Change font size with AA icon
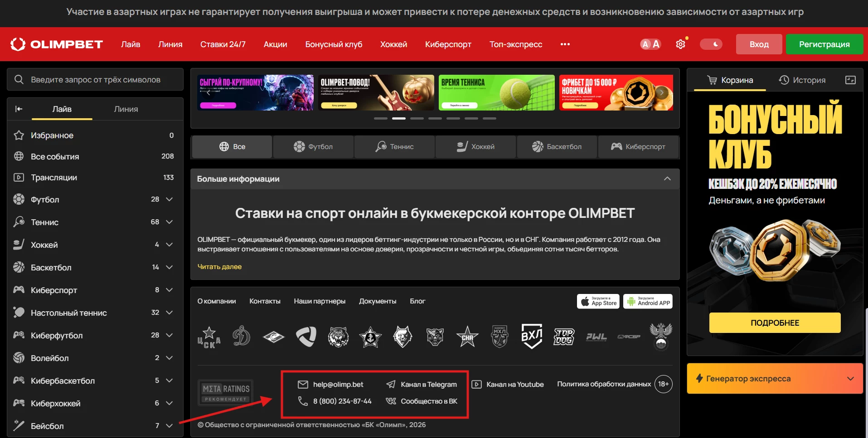The image size is (868, 438). click(x=650, y=44)
